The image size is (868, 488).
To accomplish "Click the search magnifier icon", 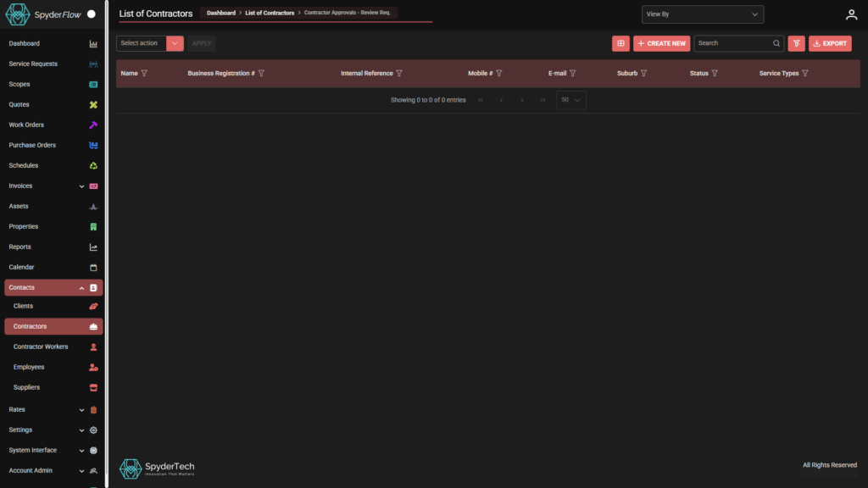I will (x=776, y=43).
